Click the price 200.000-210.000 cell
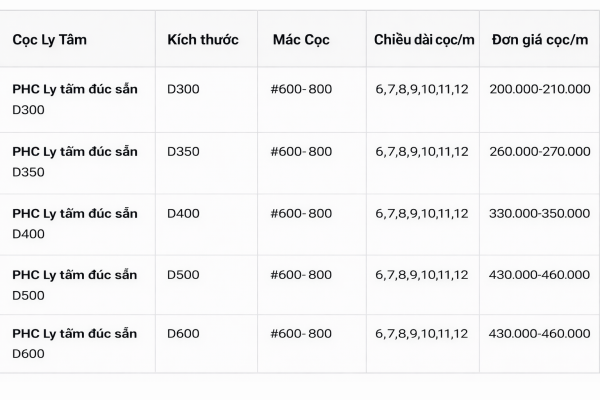This screenshot has width=600, height=400. [540, 90]
